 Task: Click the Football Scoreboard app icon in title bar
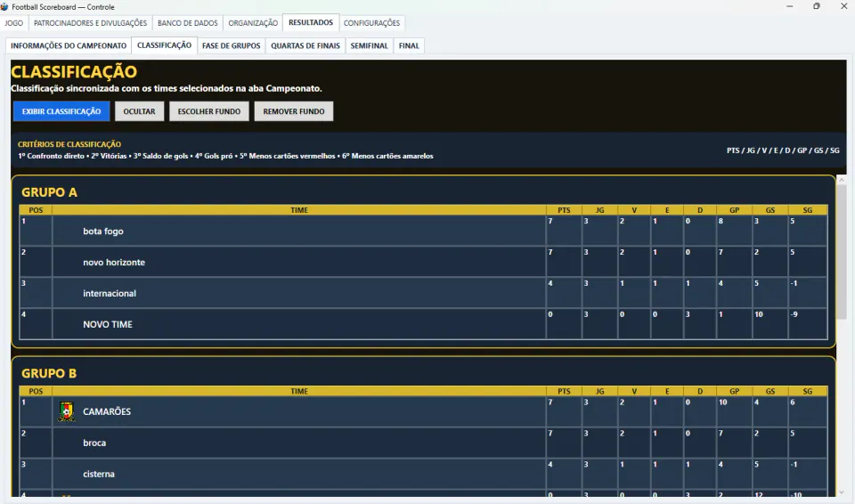coord(4,7)
